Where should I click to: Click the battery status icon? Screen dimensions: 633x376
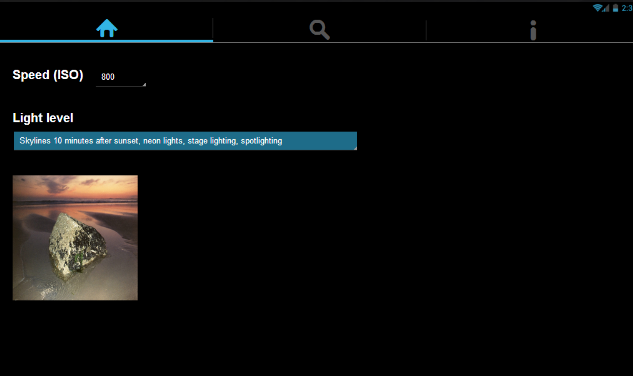[x=615, y=8]
